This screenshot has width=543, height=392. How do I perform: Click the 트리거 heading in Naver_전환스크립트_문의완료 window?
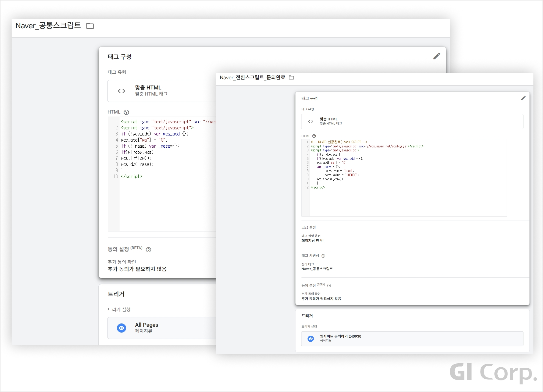[x=307, y=316]
